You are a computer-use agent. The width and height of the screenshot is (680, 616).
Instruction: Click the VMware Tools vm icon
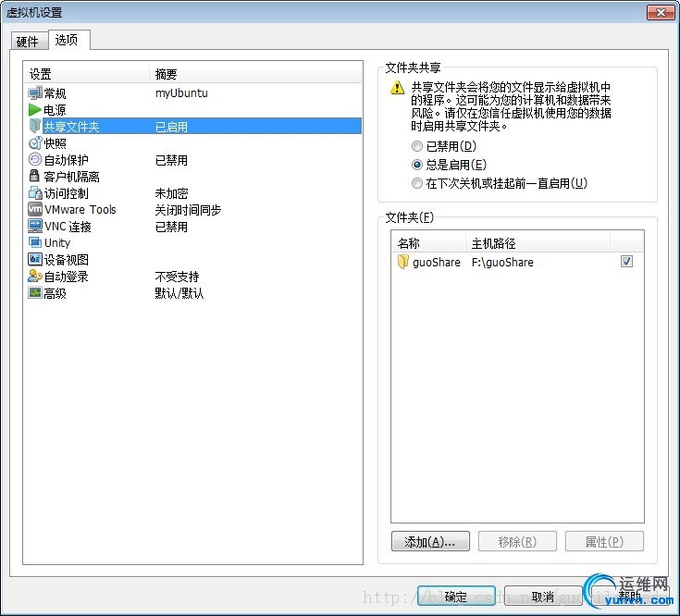35,209
